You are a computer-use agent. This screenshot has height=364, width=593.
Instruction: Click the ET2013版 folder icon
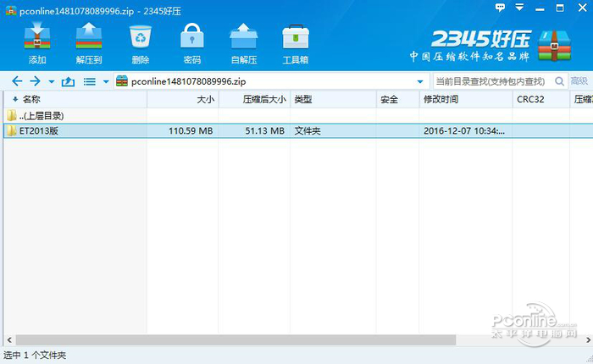pos(12,130)
